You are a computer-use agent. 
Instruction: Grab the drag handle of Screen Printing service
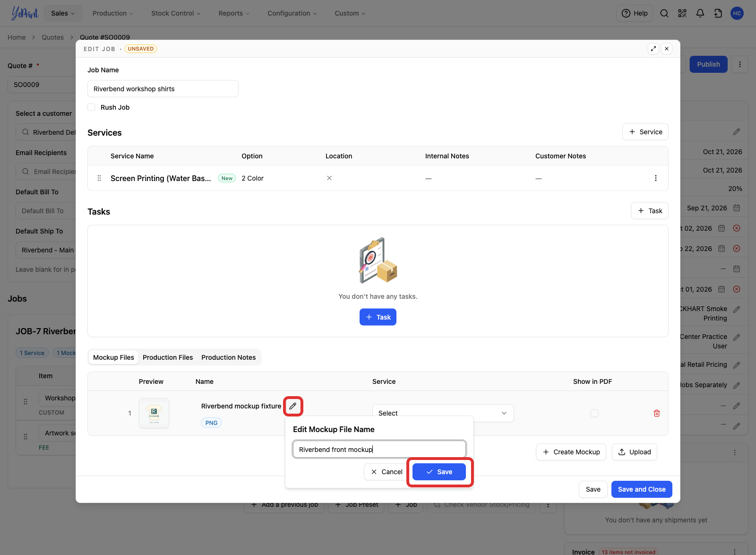(99, 178)
